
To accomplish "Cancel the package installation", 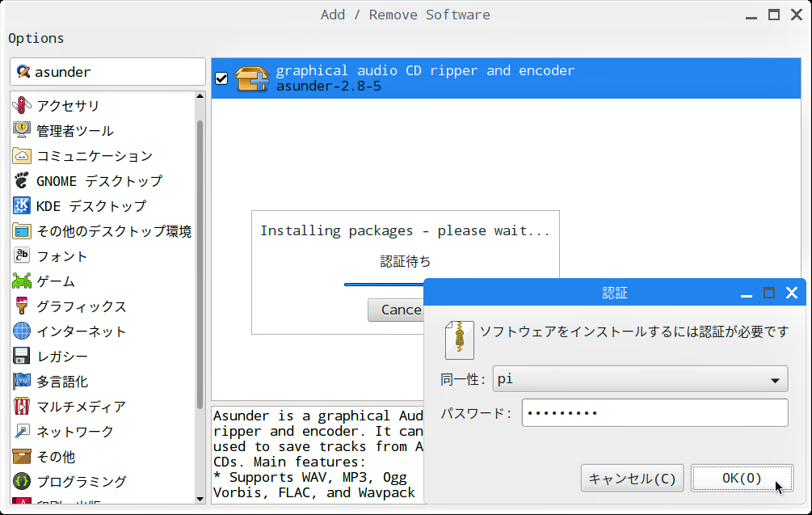I will (x=396, y=310).
